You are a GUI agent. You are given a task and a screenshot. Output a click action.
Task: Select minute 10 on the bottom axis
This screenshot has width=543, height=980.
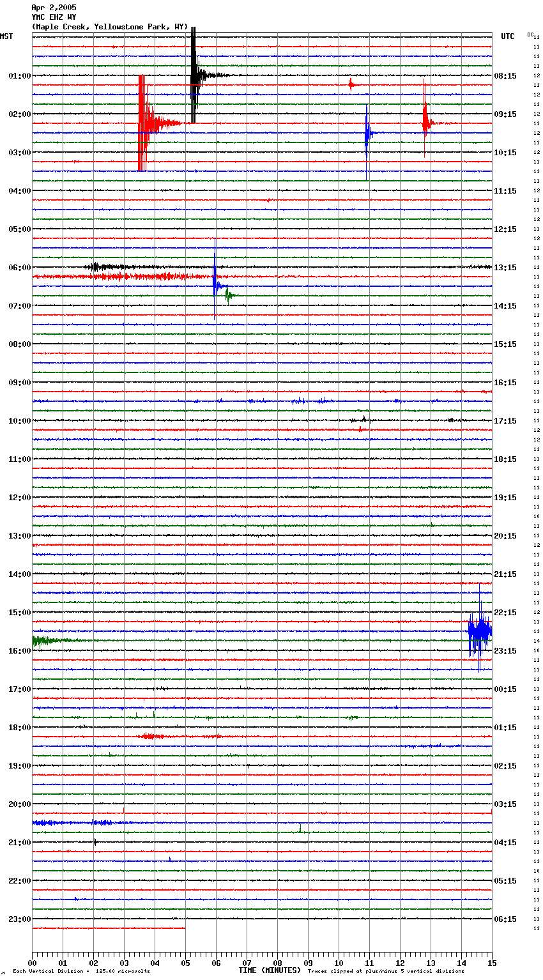(x=339, y=963)
